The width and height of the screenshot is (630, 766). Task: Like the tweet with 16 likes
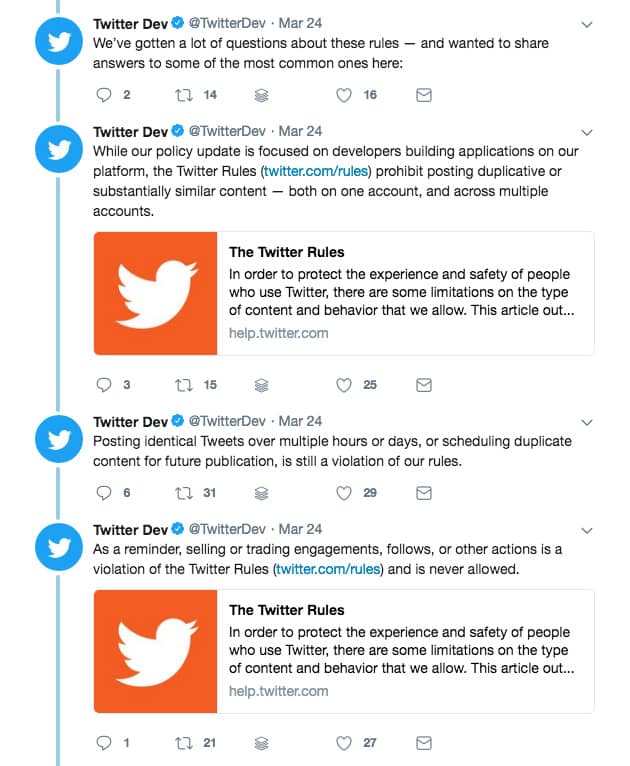(x=344, y=95)
